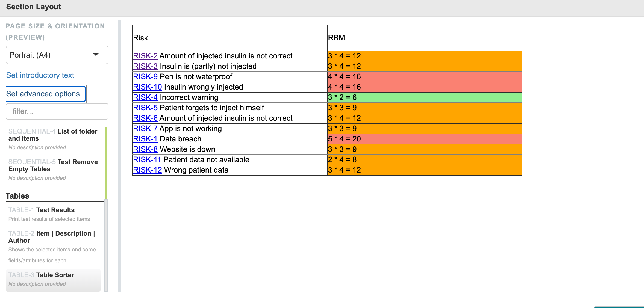644x308 pixels.
Task: Click the Set introductory text link
Action: [40, 75]
